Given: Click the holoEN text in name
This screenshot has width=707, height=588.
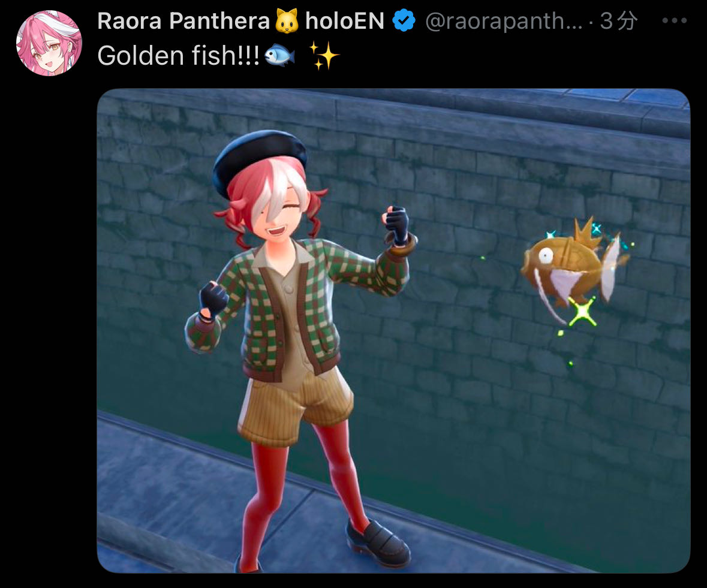Looking at the screenshot, I should (x=344, y=21).
